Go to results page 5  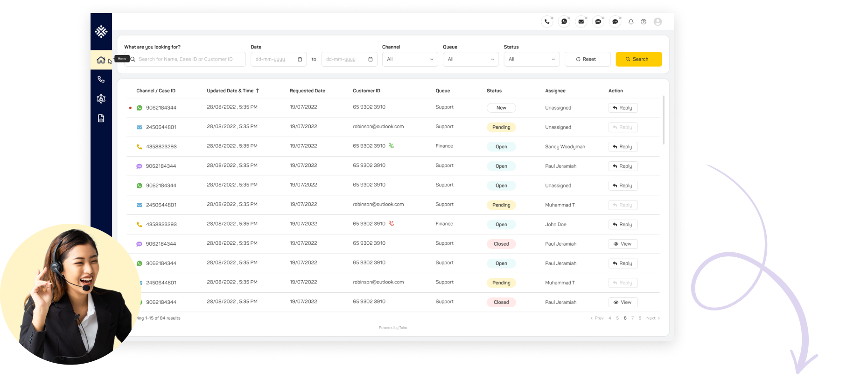617,318
